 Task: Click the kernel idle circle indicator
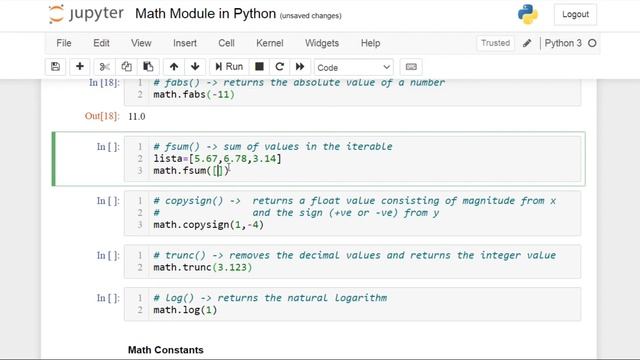[x=592, y=43]
